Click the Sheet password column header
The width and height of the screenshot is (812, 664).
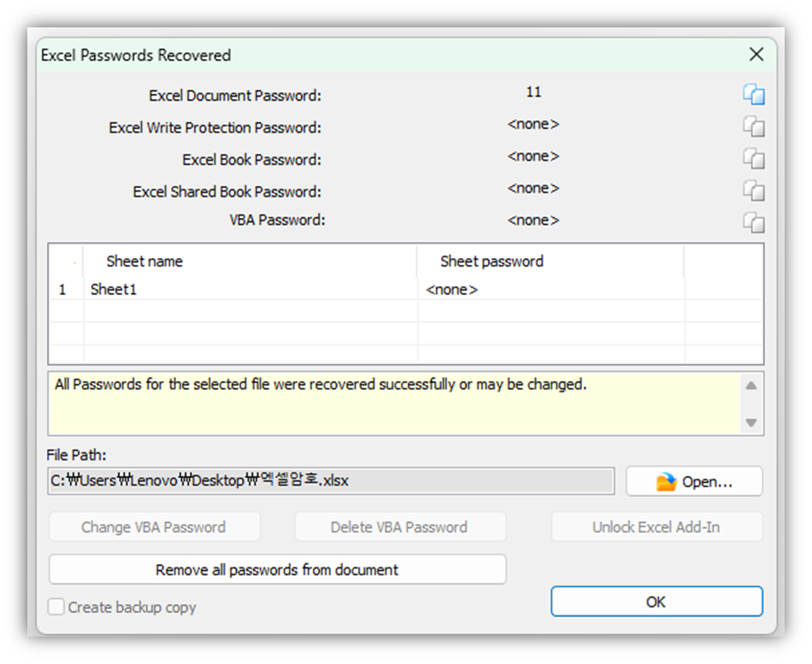point(491,261)
